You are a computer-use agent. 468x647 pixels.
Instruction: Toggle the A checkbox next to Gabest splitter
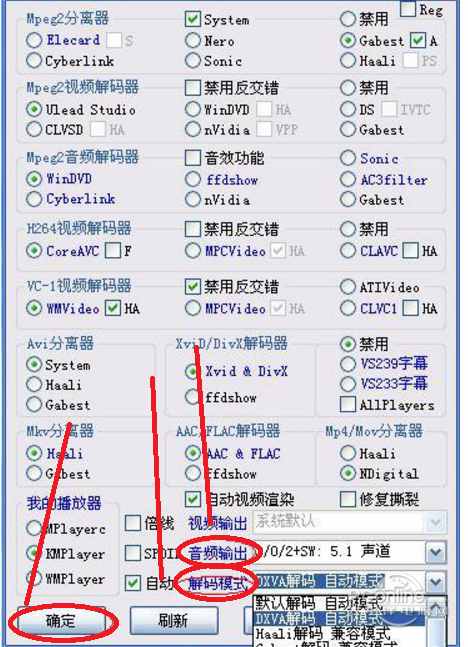(x=418, y=40)
